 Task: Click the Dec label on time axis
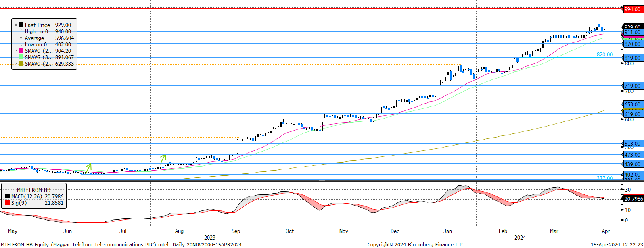click(x=395, y=231)
